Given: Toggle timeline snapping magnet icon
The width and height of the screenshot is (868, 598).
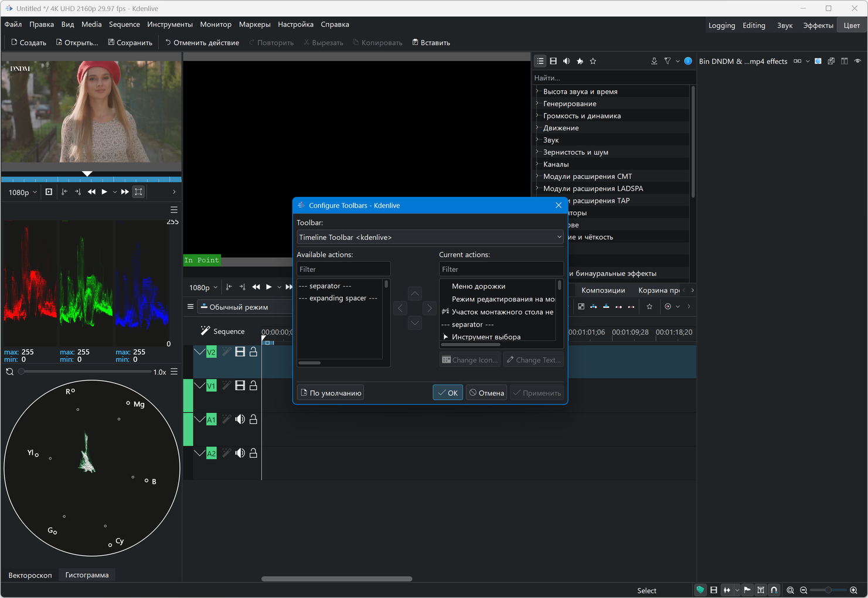Looking at the screenshot, I should coord(774,590).
